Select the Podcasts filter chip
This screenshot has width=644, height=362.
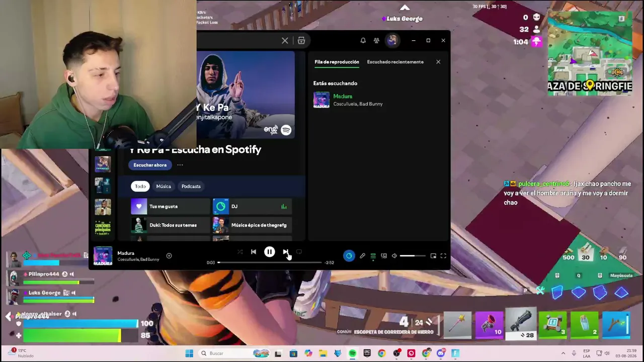coord(191,187)
